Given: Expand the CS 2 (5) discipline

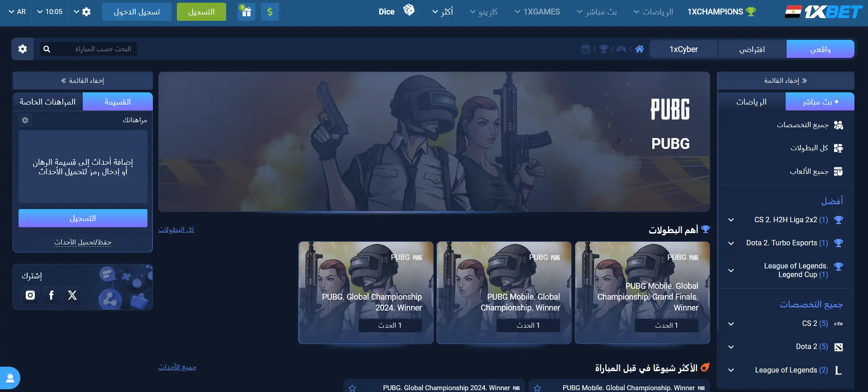Looking at the screenshot, I should [731, 324].
